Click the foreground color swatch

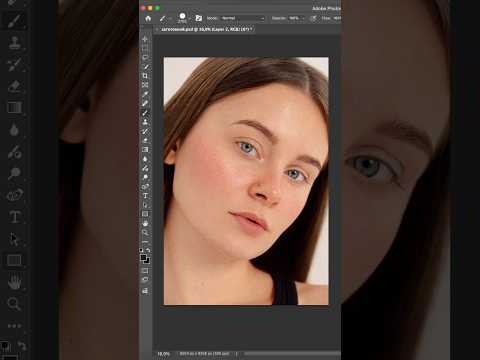pos(143,257)
